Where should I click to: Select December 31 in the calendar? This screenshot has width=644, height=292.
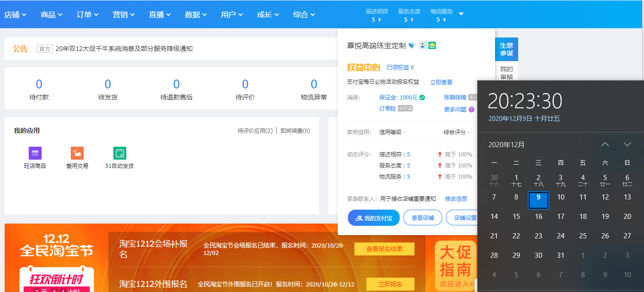click(561, 255)
